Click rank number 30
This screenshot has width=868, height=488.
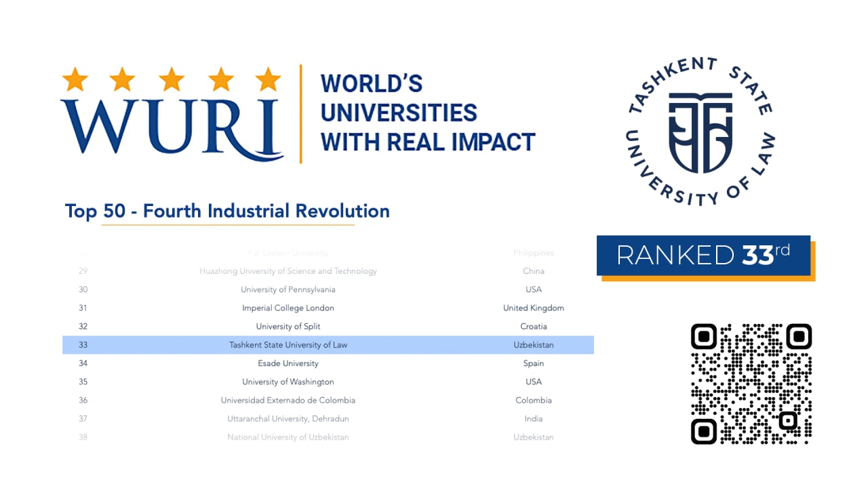pyautogui.click(x=83, y=289)
